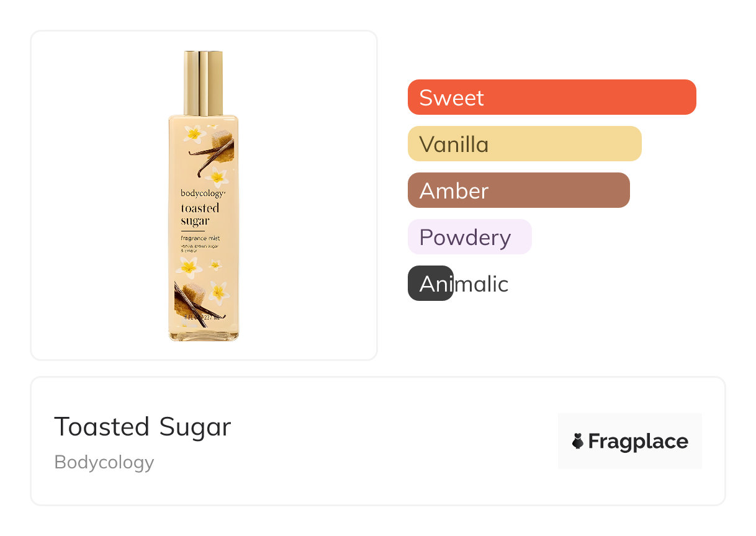Select the dark Animalic accord bar

pos(430,284)
